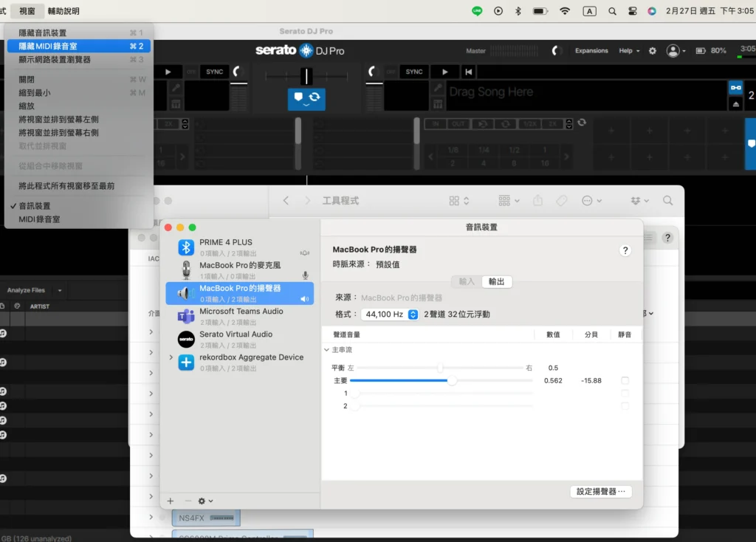Click the Serato user account icon
Screen dimensions: 756x542
click(673, 51)
